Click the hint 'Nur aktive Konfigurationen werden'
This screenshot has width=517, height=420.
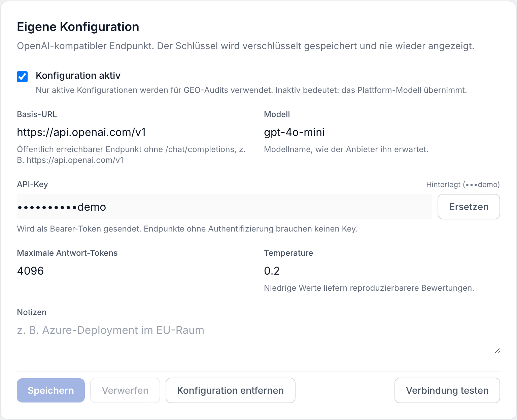pos(251,90)
